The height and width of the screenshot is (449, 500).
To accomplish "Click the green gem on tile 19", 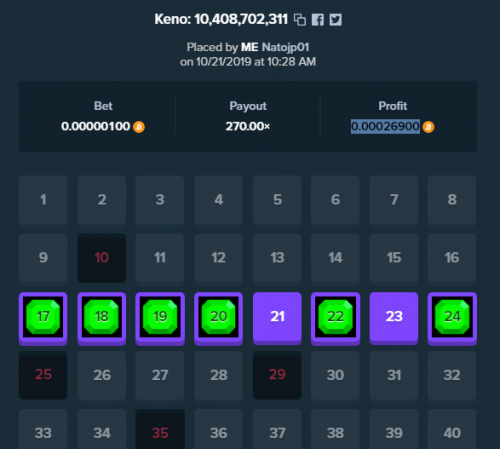I will pos(160,317).
